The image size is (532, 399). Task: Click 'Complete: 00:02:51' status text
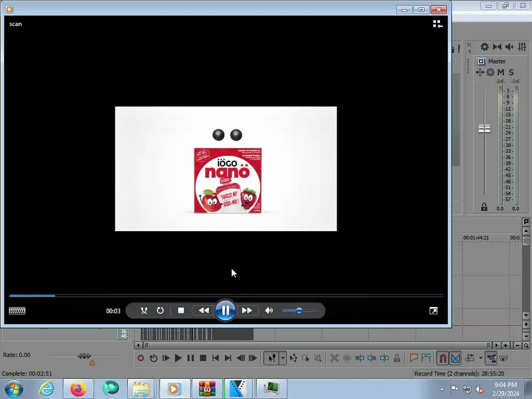click(27, 374)
